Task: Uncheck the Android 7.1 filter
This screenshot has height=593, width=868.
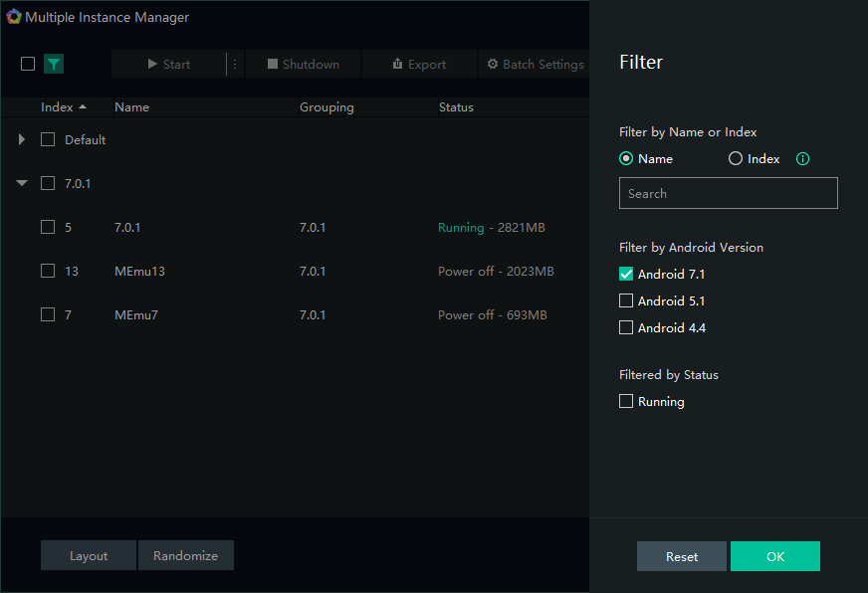Action: click(x=626, y=275)
